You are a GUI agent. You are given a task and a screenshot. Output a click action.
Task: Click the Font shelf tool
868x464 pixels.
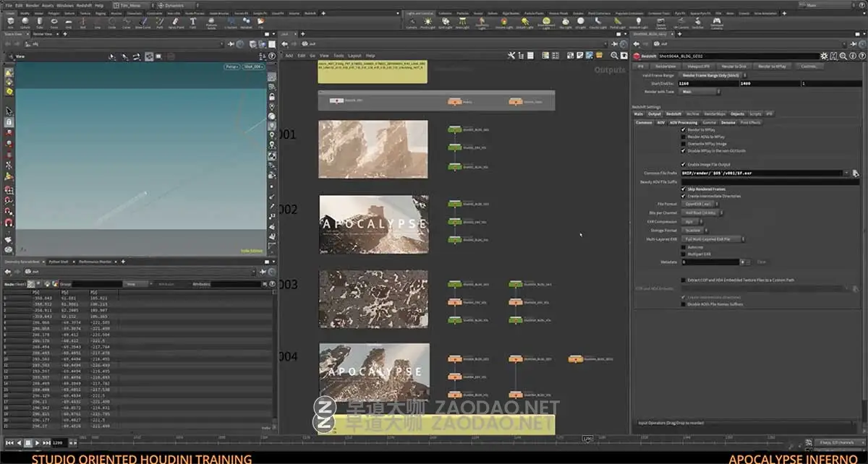[193, 22]
